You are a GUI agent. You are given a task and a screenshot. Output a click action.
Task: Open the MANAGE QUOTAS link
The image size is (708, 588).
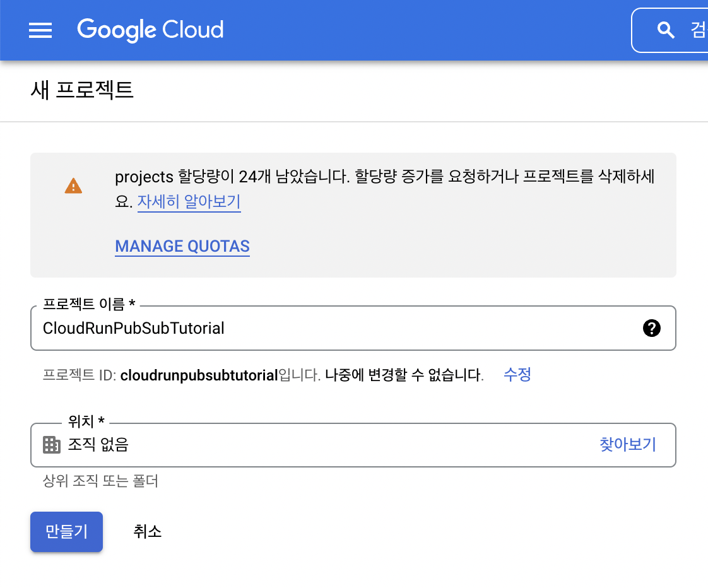click(182, 246)
